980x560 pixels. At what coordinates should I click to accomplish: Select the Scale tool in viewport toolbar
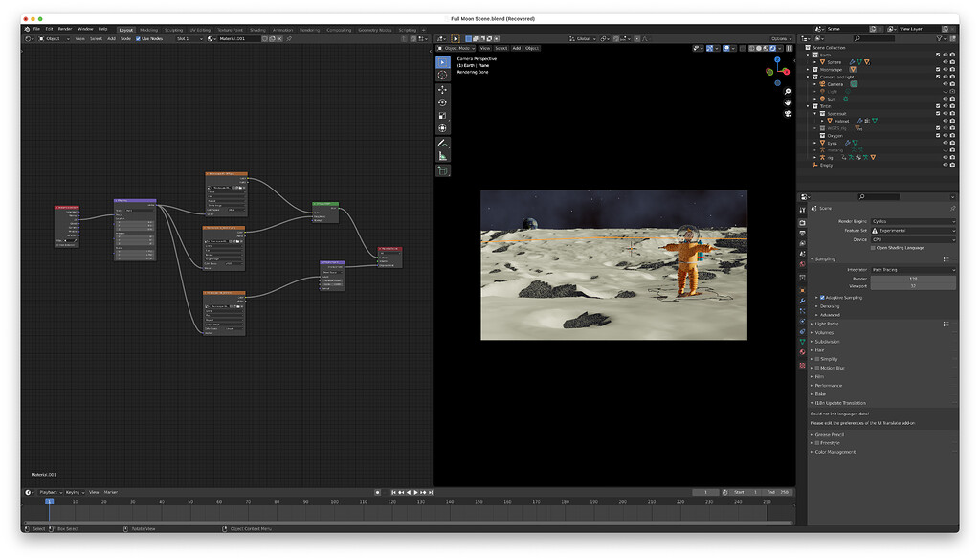[x=442, y=116]
